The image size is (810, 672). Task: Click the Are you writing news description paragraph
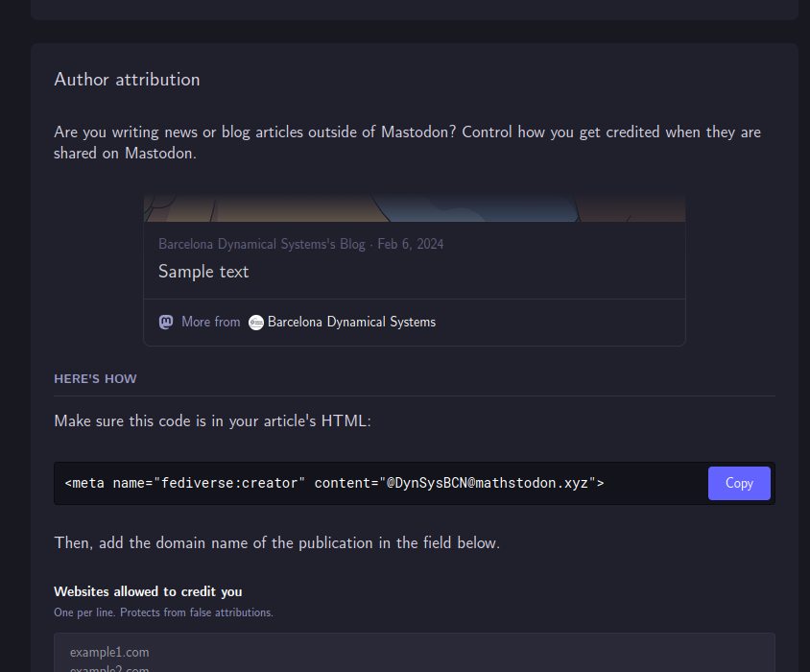click(407, 143)
